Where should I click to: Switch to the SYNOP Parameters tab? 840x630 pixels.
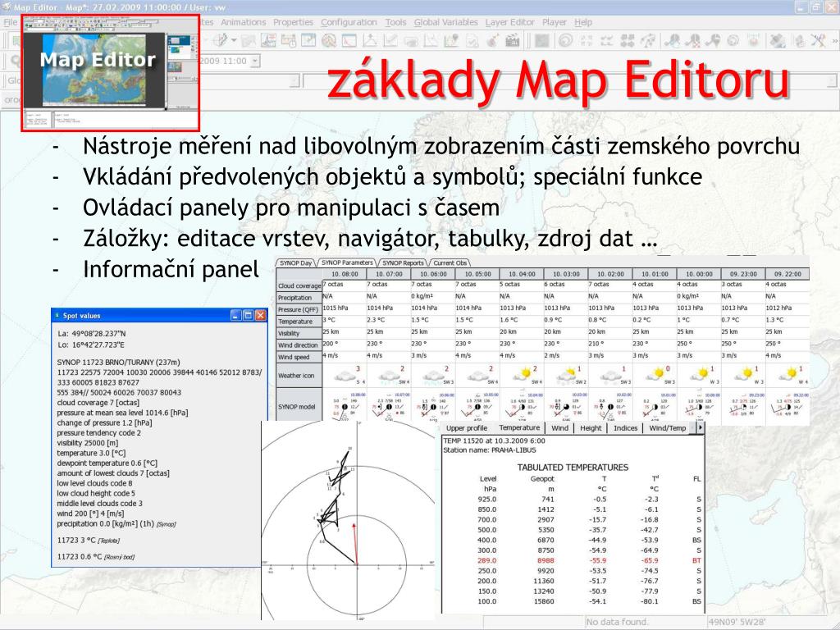click(347, 262)
